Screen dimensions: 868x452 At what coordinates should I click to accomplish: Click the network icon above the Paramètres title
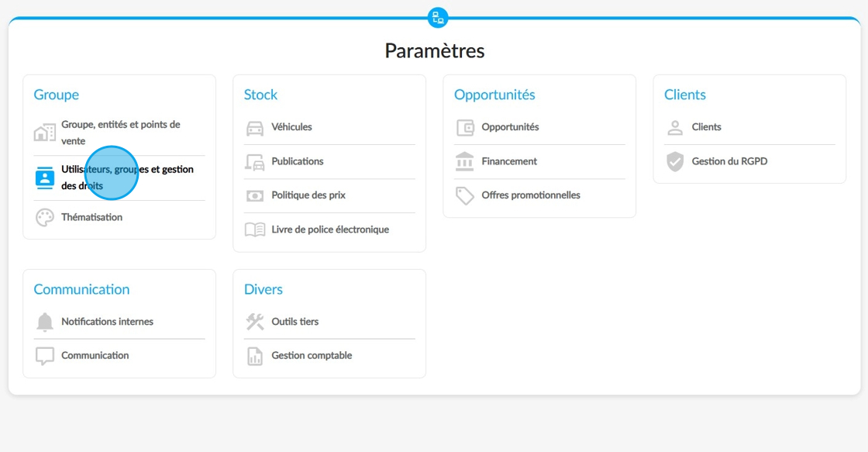(x=438, y=18)
